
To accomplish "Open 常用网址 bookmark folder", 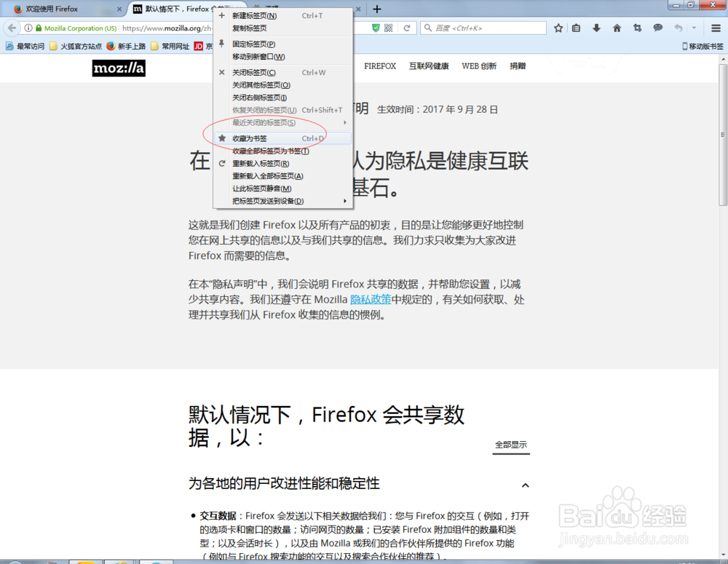I will pos(170,46).
